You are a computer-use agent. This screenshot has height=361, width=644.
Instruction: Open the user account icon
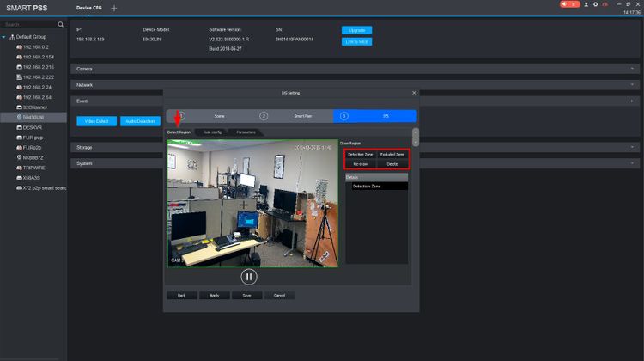click(x=585, y=4)
